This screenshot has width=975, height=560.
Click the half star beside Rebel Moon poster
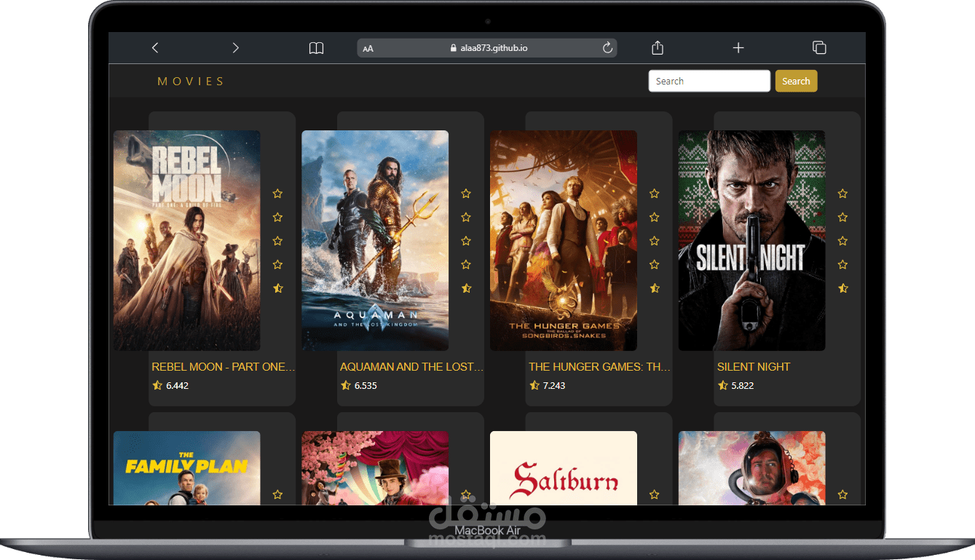277,288
